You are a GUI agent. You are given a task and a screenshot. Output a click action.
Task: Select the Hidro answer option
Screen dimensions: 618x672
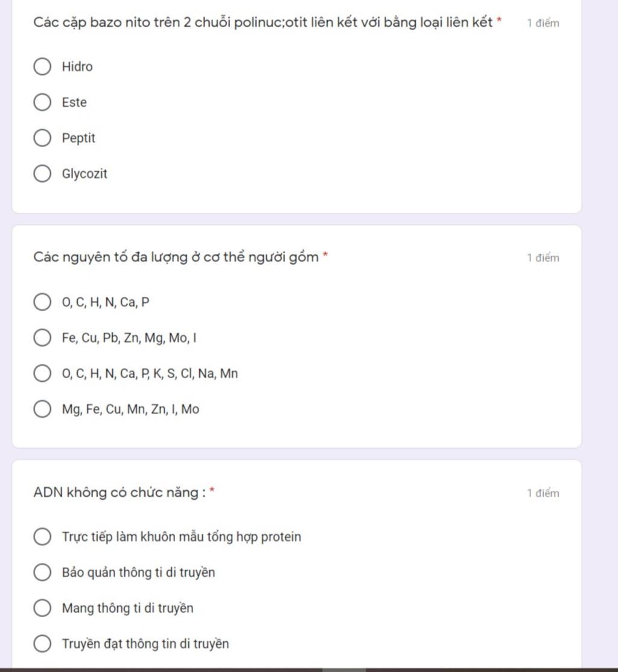pos(42,66)
